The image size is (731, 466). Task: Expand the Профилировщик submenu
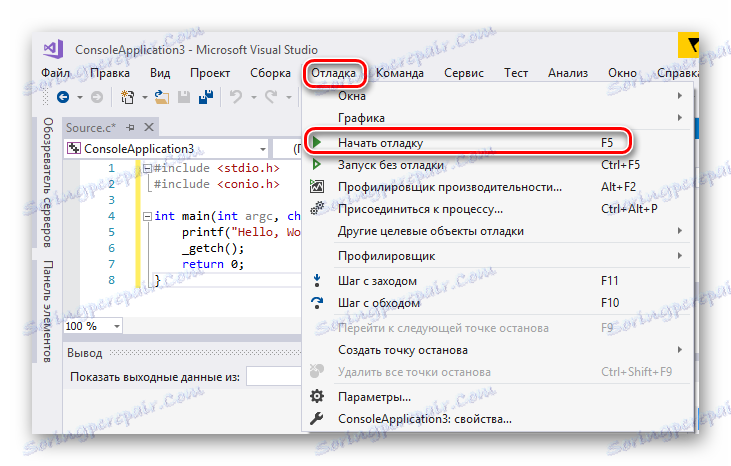click(x=680, y=255)
